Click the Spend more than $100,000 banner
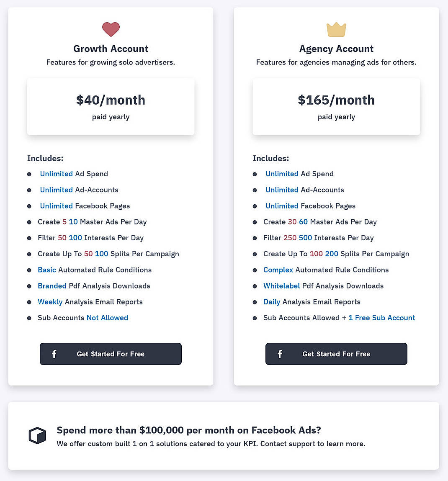 click(224, 435)
